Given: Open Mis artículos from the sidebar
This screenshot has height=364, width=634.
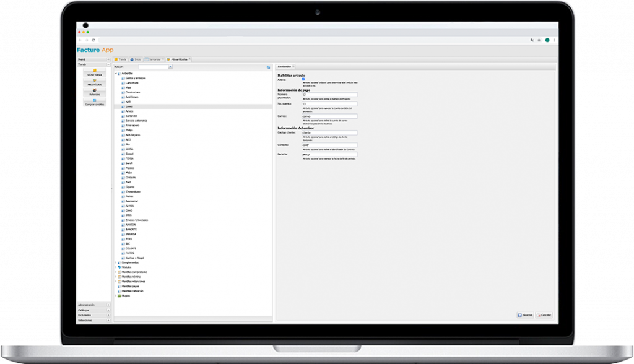Looking at the screenshot, I should coord(95,81).
